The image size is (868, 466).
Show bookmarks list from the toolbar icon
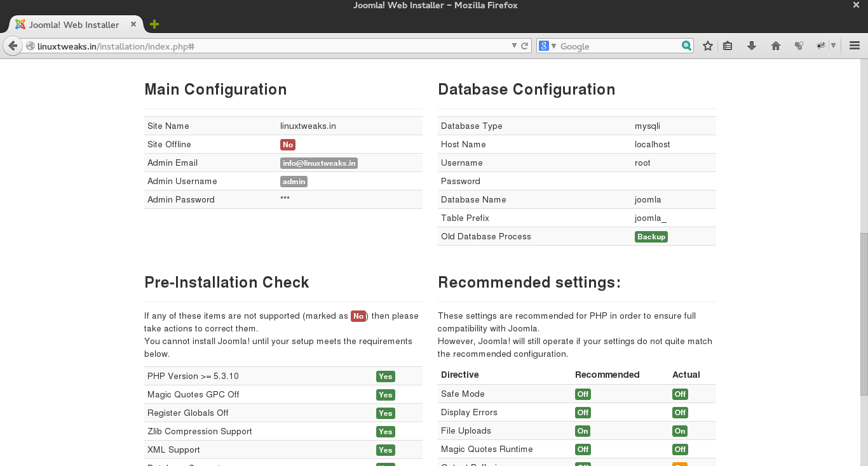(x=728, y=46)
